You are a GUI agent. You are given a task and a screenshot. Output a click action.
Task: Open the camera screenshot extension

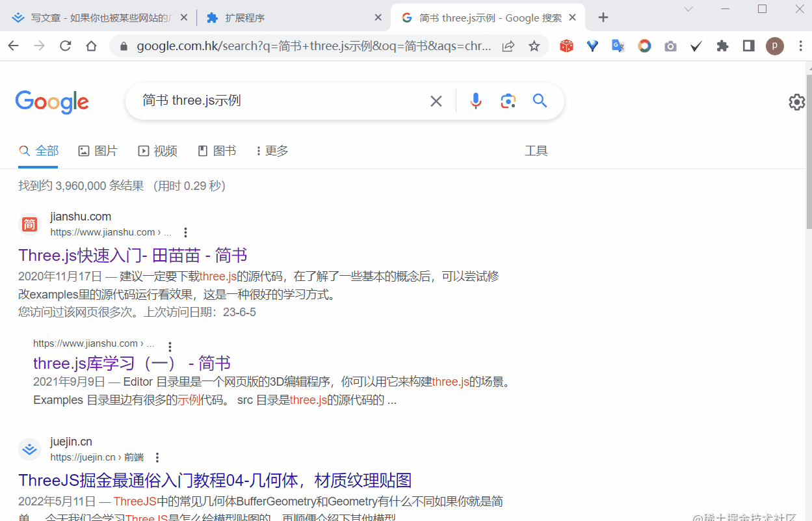point(670,46)
